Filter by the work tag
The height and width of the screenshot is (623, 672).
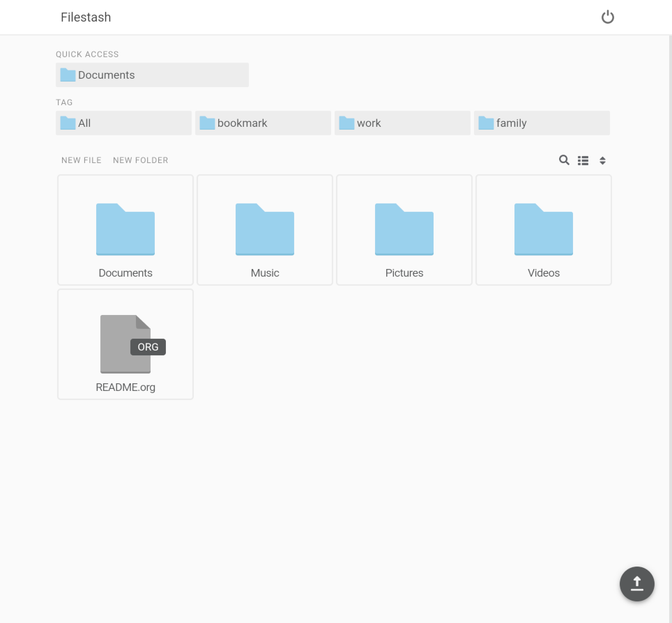click(x=402, y=123)
